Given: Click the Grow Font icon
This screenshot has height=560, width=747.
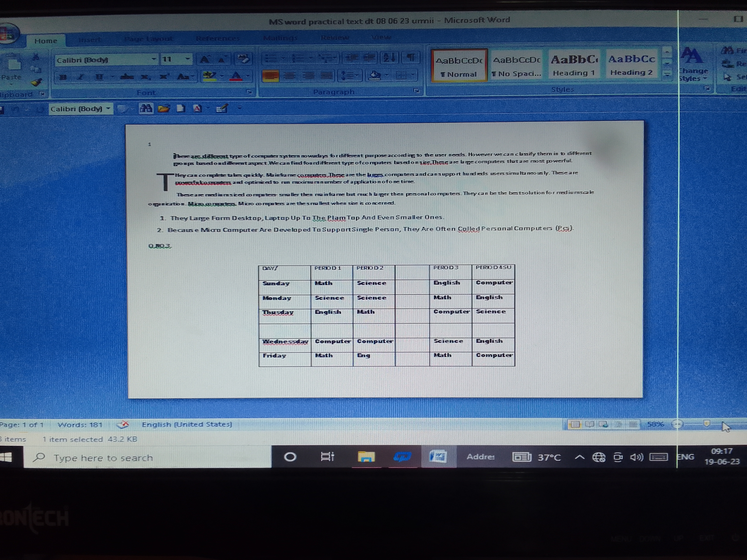Looking at the screenshot, I should 205,60.
